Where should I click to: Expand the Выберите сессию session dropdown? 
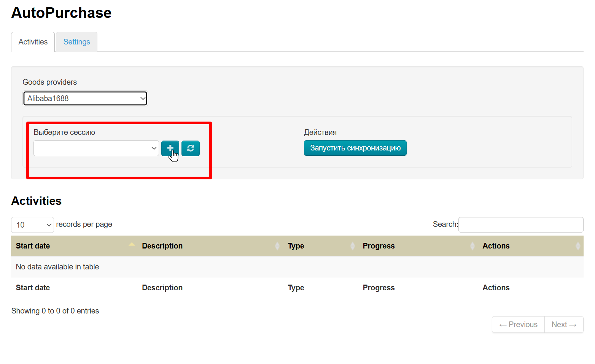click(x=96, y=148)
